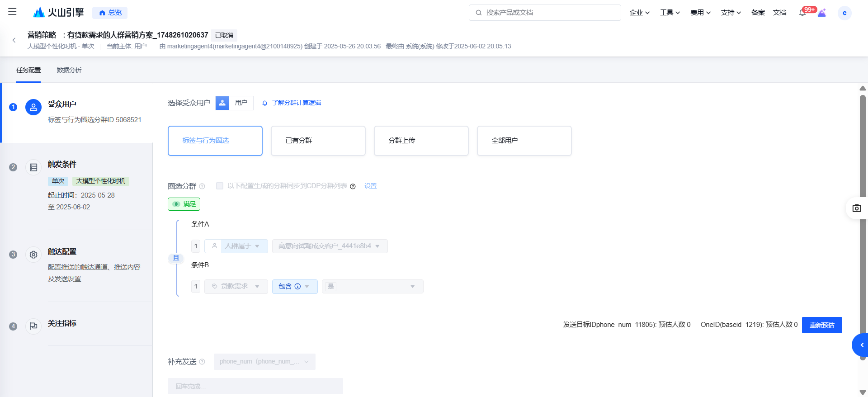This screenshot has width=868, height=397.
Task: Click the reach configuration gear icon
Action: click(33, 255)
